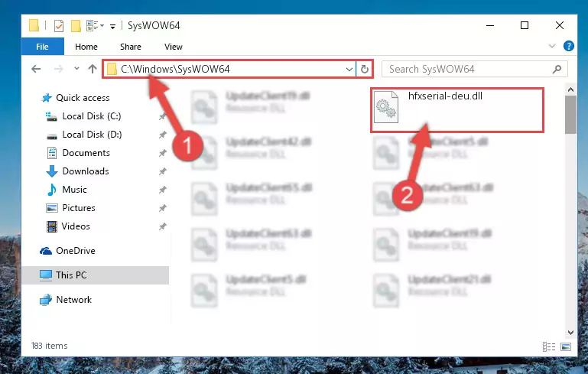The width and height of the screenshot is (588, 374).
Task: Go forward with the right arrow
Action: click(x=59, y=69)
